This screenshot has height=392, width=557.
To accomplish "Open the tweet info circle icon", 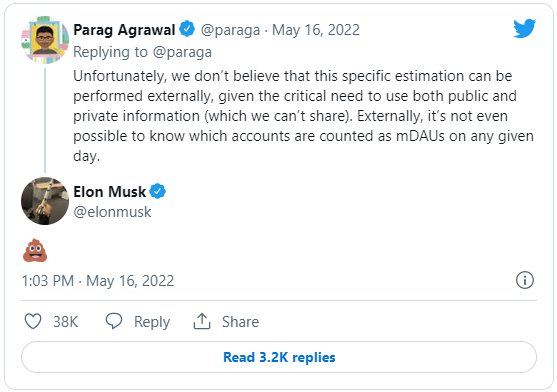I will (x=524, y=280).
